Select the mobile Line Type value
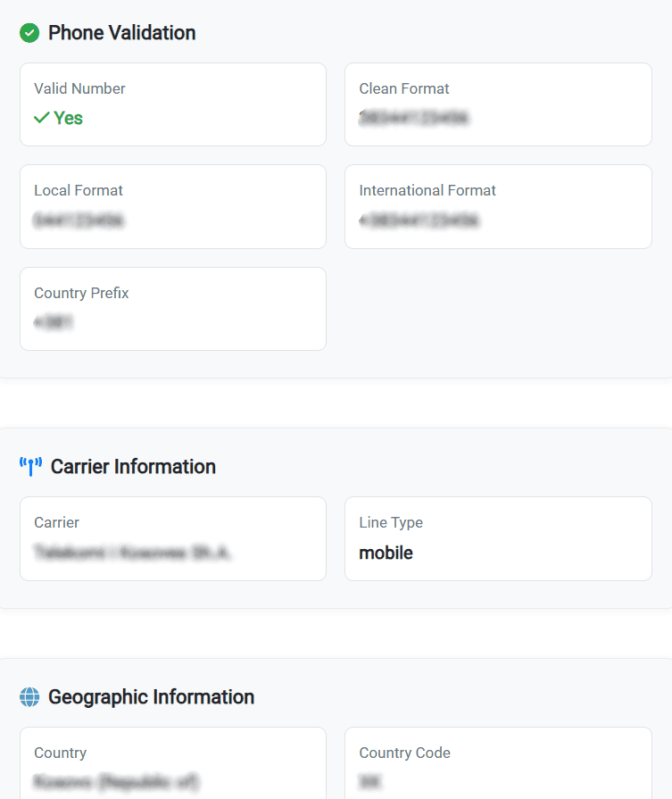Viewport: 672px width, 799px height. click(x=386, y=553)
